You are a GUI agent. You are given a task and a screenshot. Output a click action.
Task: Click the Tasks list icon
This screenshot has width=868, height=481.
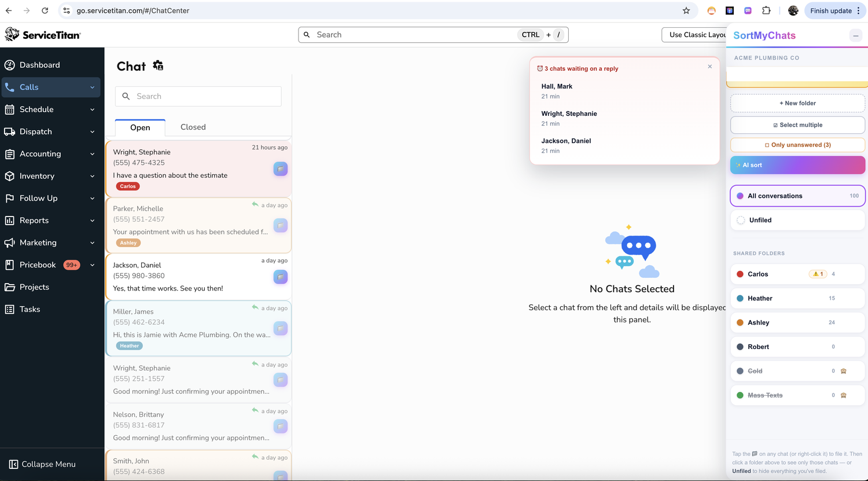[x=9, y=310]
